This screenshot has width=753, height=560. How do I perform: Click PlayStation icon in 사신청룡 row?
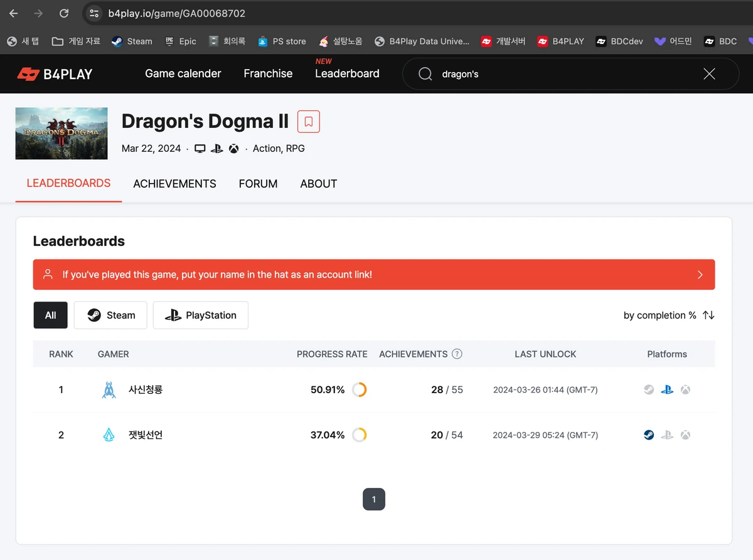pyautogui.click(x=667, y=389)
